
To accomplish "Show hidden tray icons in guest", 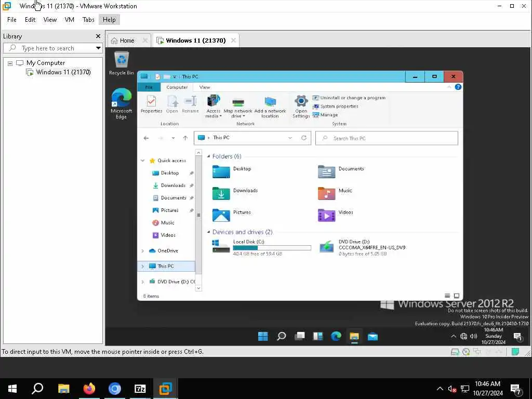I will 453,336.
